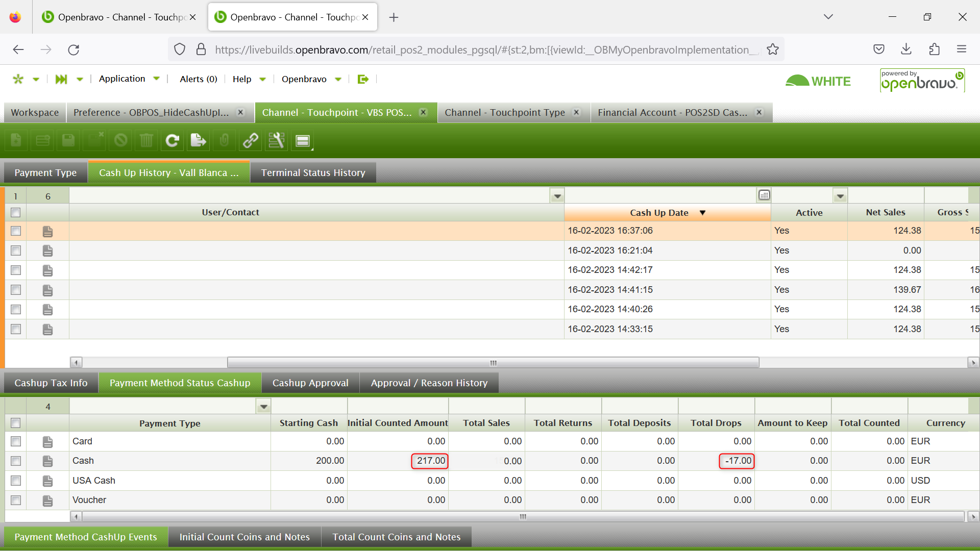Screen dimensions: 980x551
Task: Open form icon for the Cash payment row
Action: tap(47, 461)
